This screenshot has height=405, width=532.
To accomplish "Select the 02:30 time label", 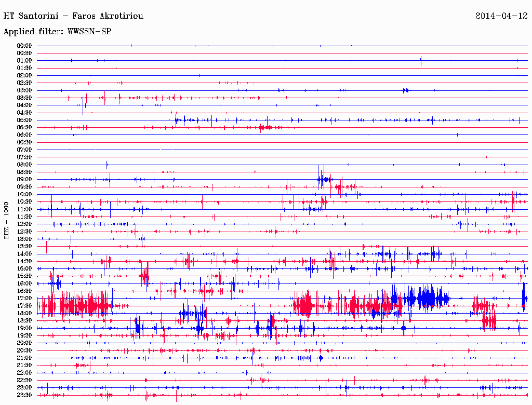I will pyautogui.click(x=24, y=83).
